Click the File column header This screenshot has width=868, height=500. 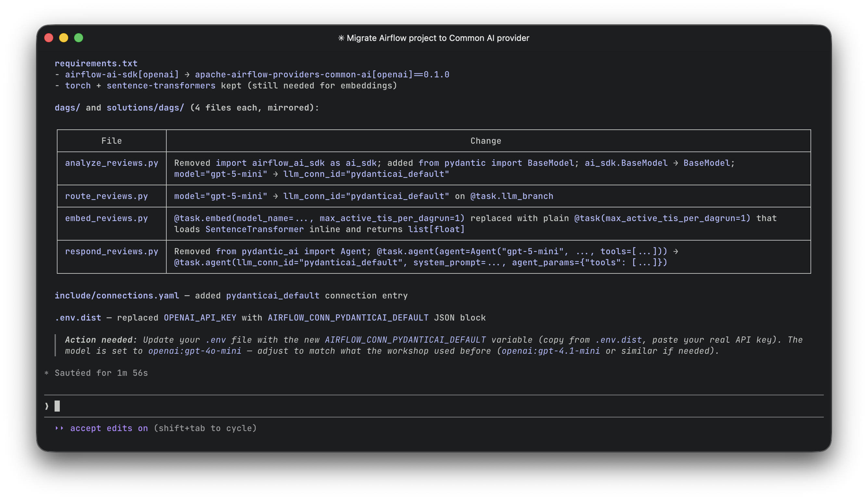tap(111, 141)
